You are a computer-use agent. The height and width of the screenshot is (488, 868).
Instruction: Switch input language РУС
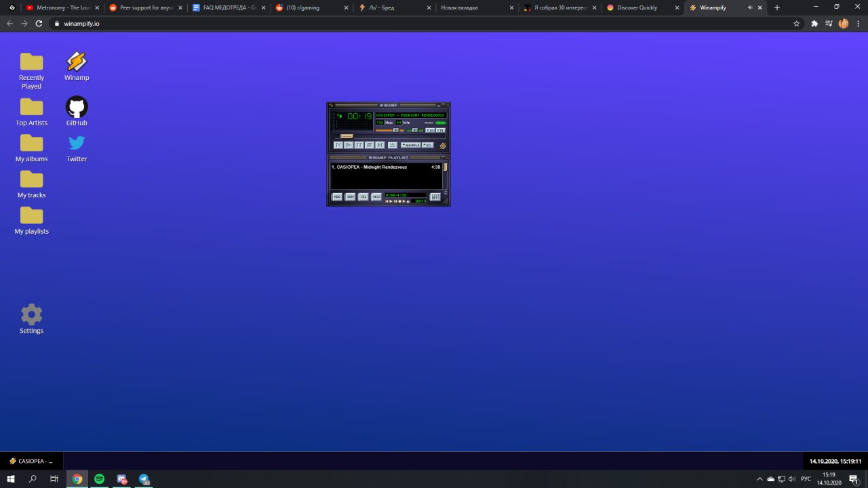806,479
